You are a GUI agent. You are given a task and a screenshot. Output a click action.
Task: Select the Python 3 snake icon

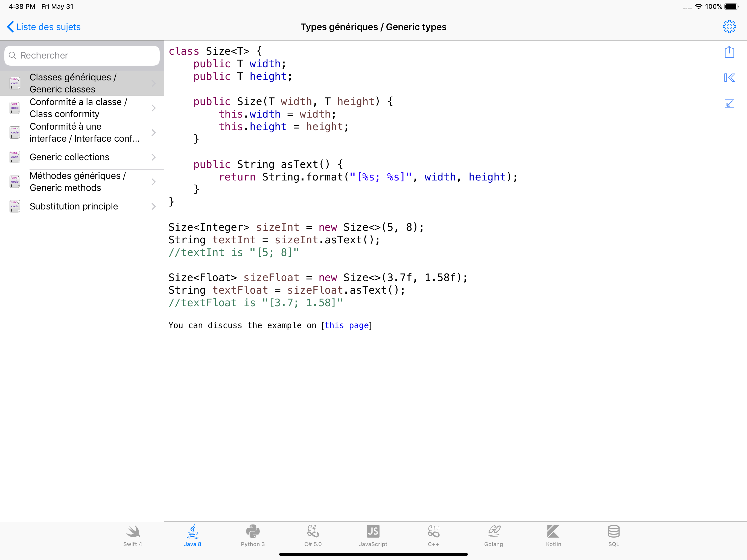click(x=253, y=535)
